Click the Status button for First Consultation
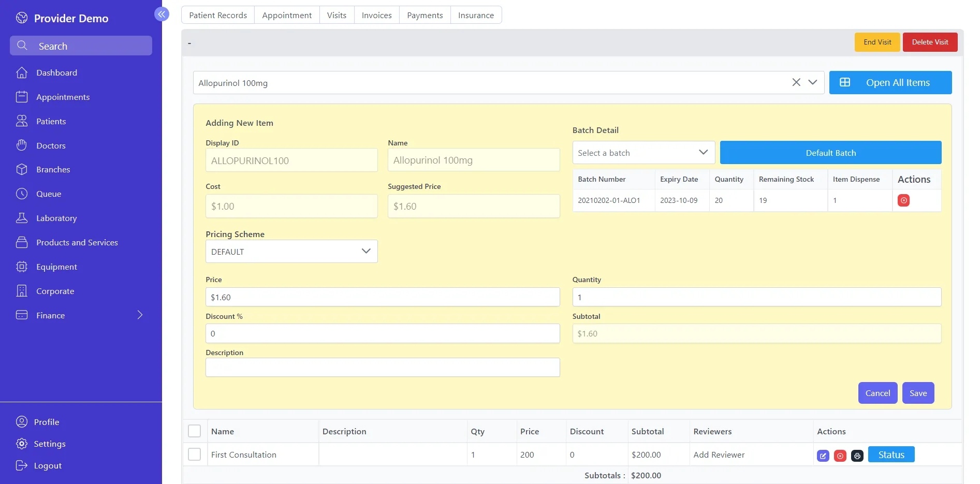This screenshot has width=980, height=484. click(891, 454)
